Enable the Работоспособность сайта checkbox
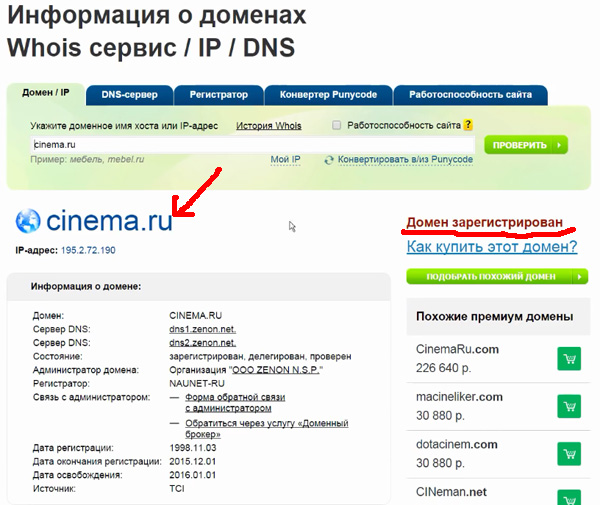Viewport: 600px width, 505px height. pyautogui.click(x=336, y=125)
